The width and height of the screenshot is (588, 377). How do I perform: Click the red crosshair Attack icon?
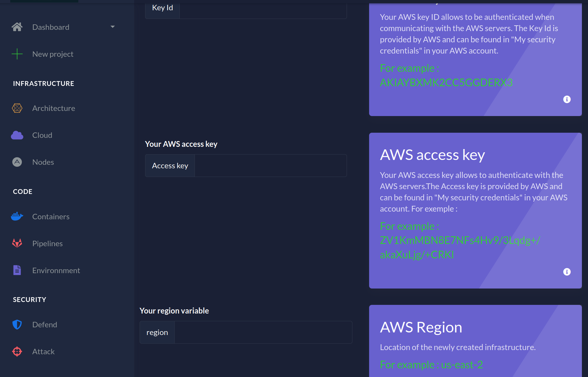tap(17, 351)
